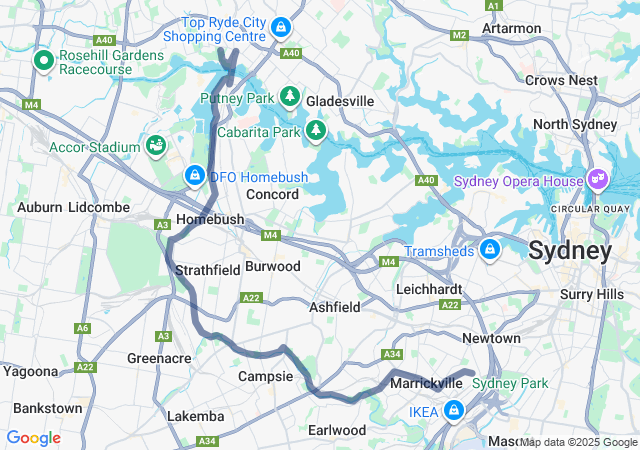The image size is (640, 450).
Task: Open the Tramsheds shopping bag pin
Action: [490, 250]
